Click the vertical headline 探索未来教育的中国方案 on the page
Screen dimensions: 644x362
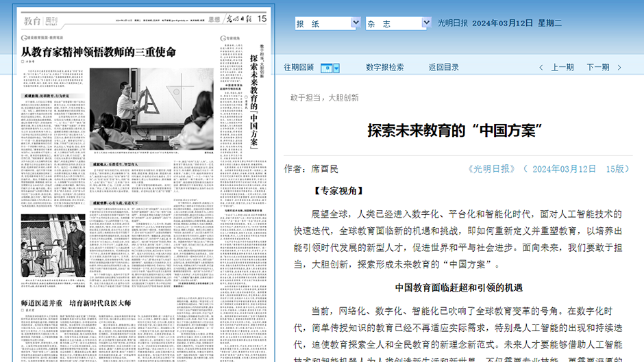tap(253, 101)
